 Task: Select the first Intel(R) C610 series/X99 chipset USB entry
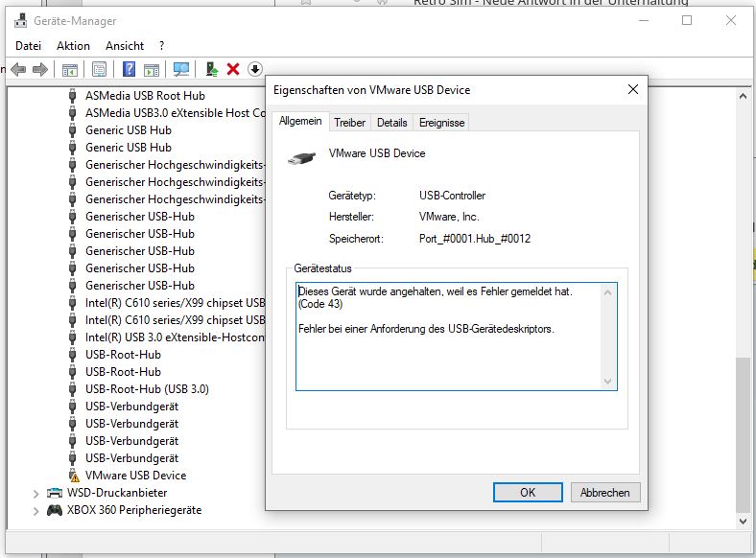click(175, 303)
